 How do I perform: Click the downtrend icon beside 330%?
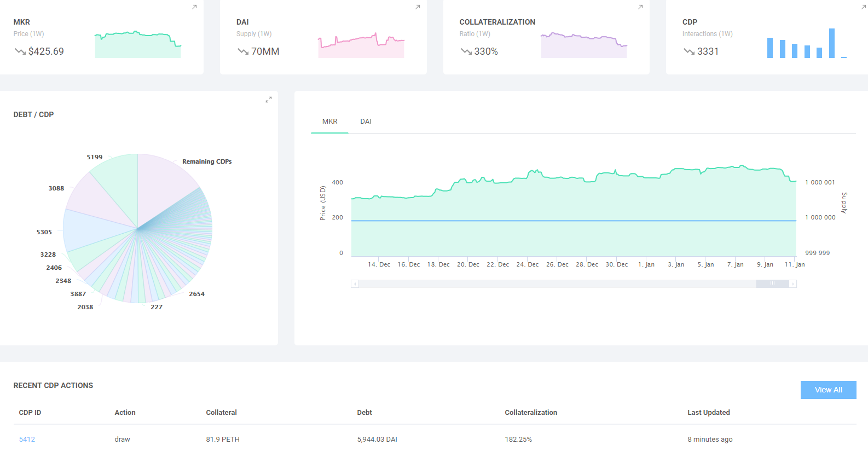(466, 51)
